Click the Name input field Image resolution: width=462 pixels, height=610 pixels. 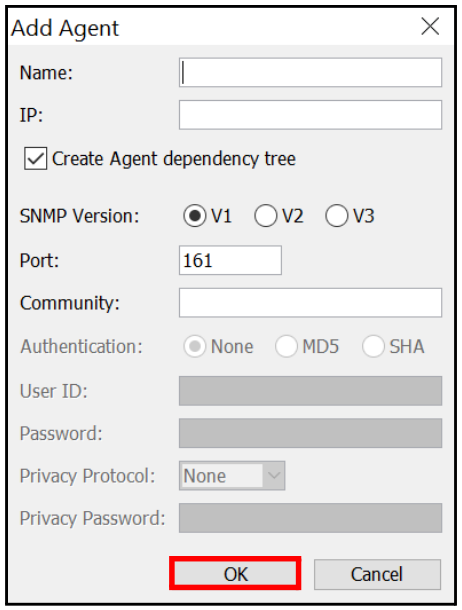point(310,72)
